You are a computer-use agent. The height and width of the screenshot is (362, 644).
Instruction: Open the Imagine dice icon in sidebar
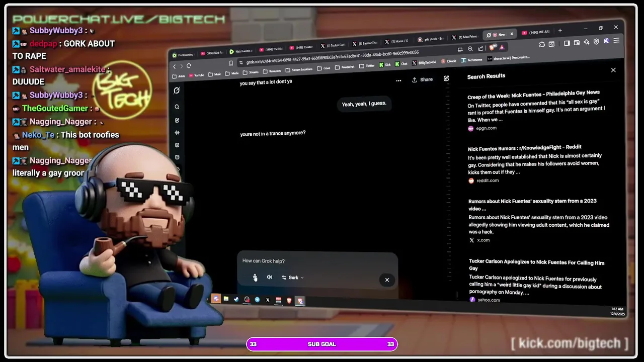177,145
